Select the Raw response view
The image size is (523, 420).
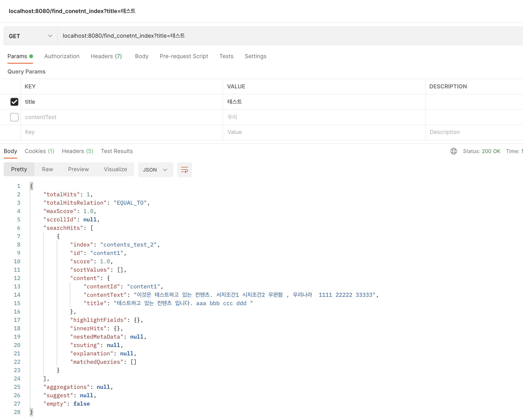[x=47, y=169]
